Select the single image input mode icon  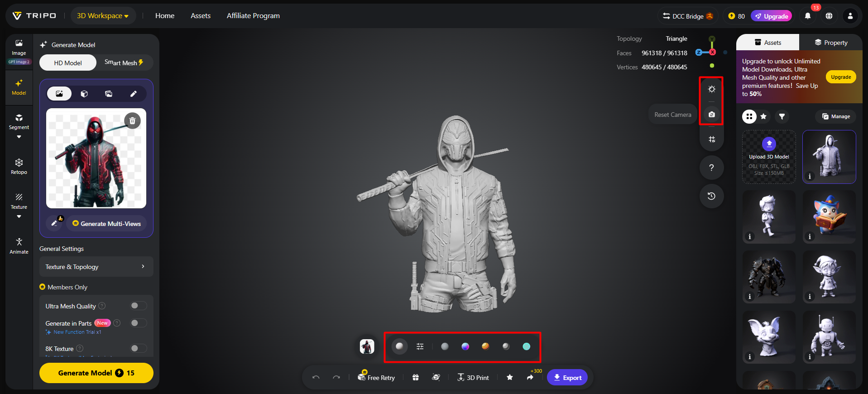click(59, 94)
